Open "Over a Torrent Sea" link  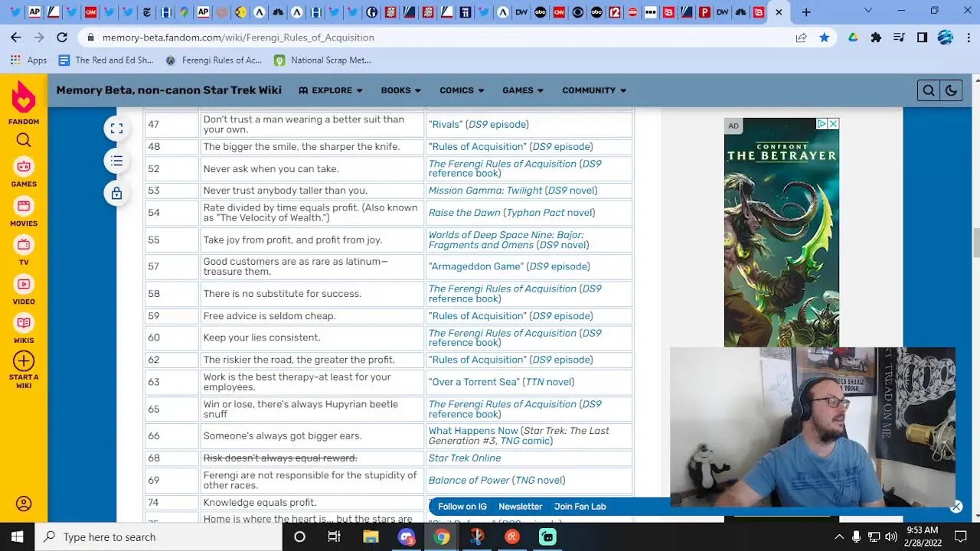474,382
